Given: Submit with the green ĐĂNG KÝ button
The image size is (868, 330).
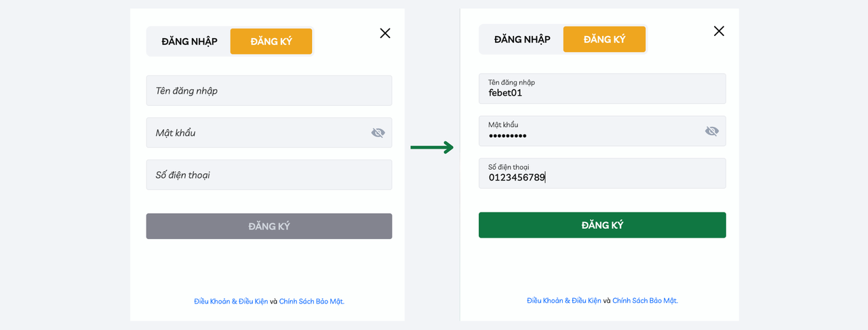Looking at the screenshot, I should tap(601, 225).
